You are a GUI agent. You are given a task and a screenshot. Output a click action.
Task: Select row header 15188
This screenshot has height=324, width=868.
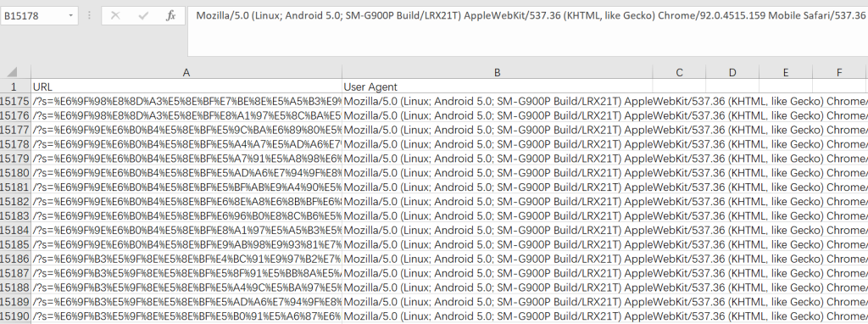coord(15,288)
